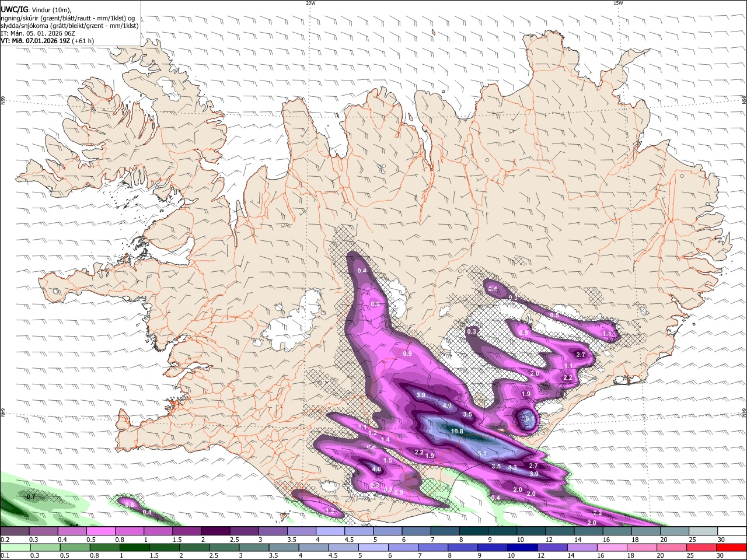Click 'VT: Mið. 07.01.2026 19Z (+61 h)' text
Viewport: 747px width, 560px height.
[47, 41]
